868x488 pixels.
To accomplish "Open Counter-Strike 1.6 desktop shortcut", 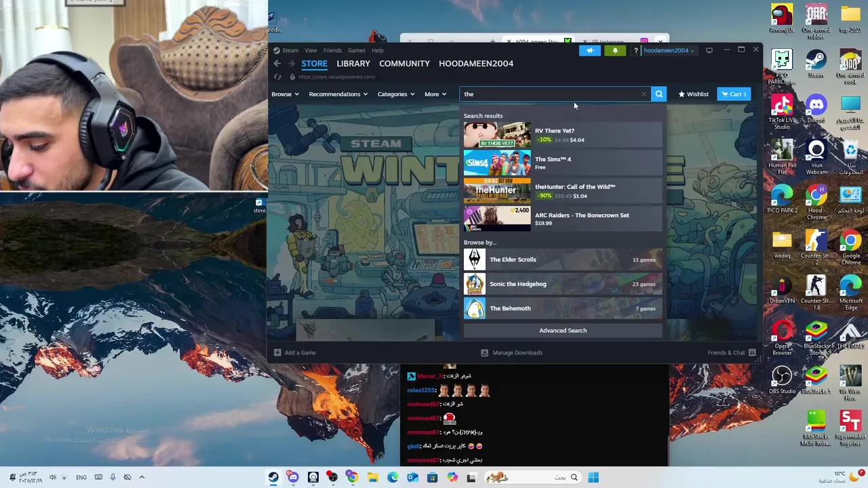I will (x=816, y=293).
